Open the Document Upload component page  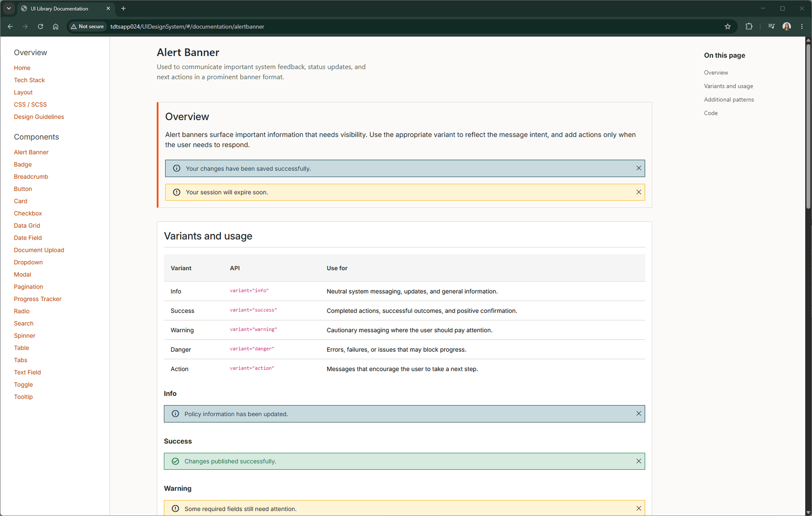tap(39, 250)
